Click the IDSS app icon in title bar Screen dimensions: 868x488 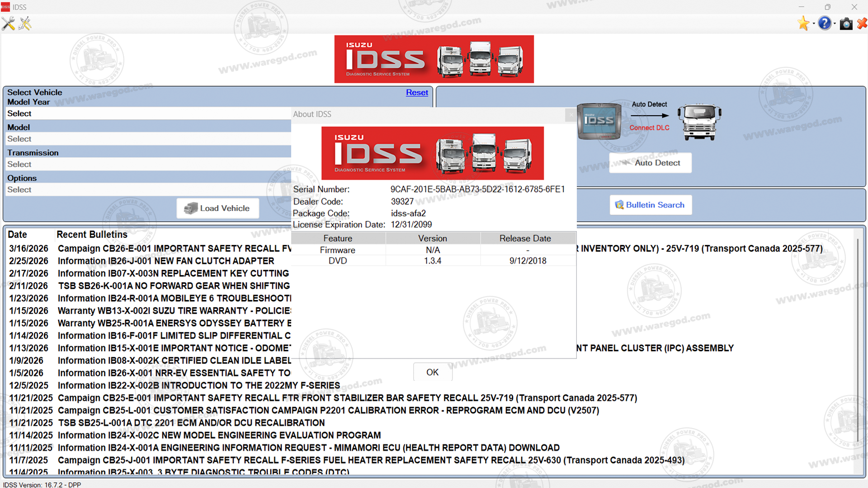tap(5, 7)
